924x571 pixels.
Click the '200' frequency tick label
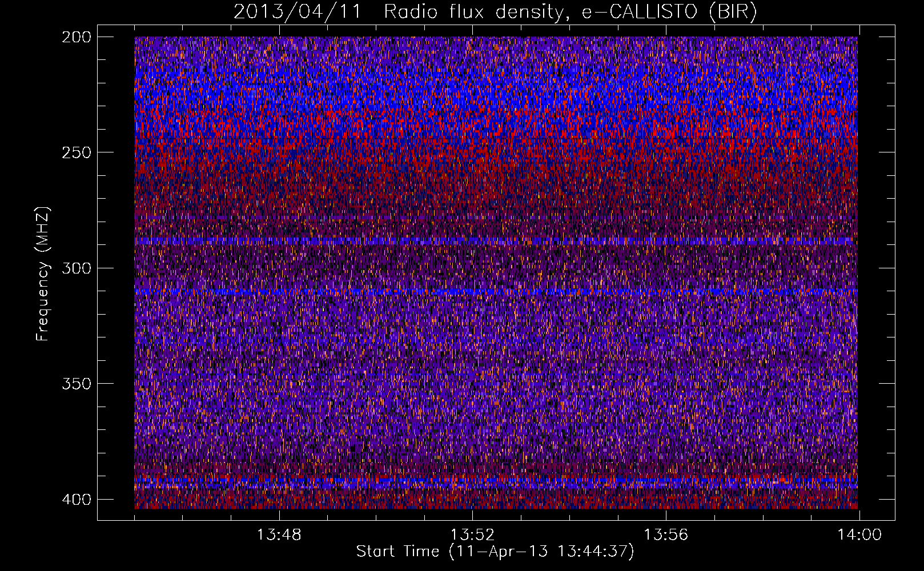[76, 37]
